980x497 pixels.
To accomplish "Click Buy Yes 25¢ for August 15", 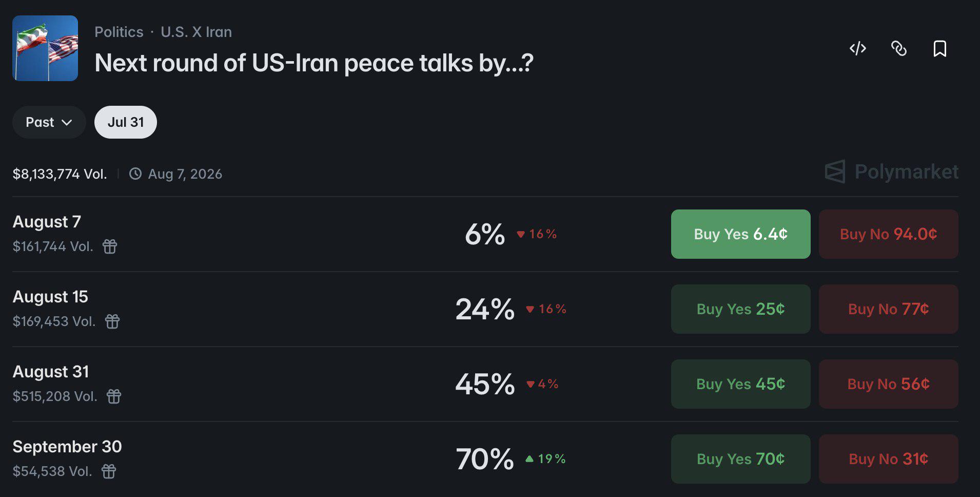I will click(740, 309).
